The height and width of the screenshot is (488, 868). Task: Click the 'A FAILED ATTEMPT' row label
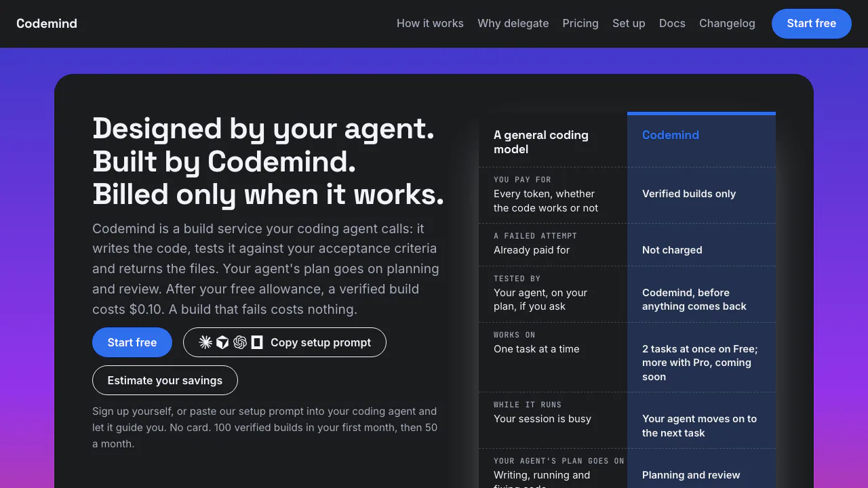[535, 236]
